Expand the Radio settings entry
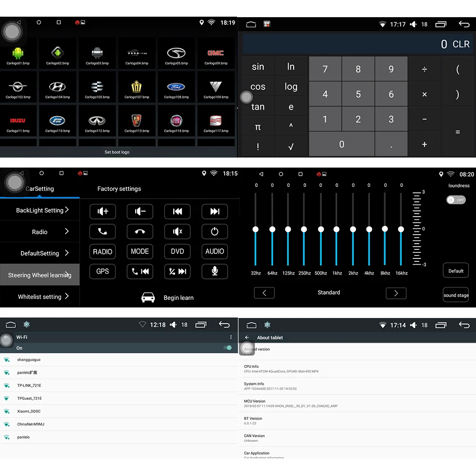476x476 pixels. (x=40, y=232)
